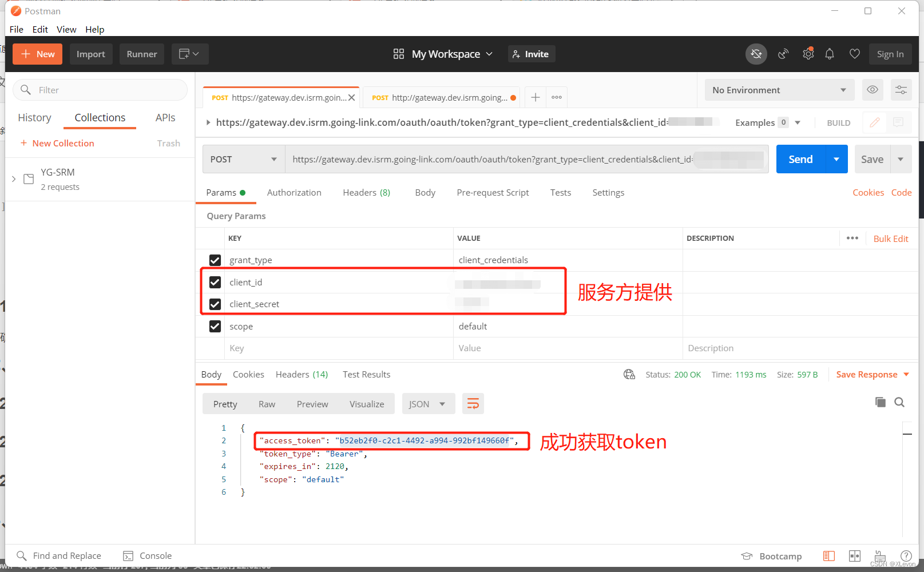Uncheck the client_secret parameter
Viewport: 924px width, 572px height.
(215, 304)
